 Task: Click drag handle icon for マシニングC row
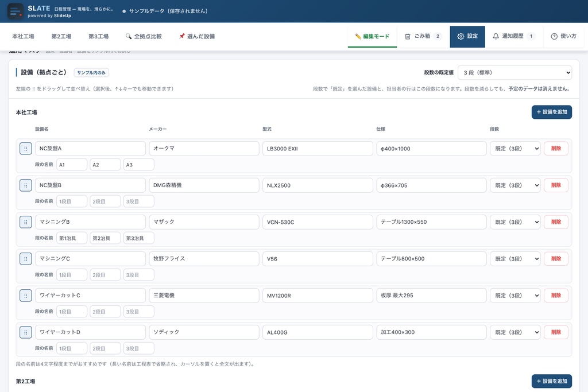click(x=25, y=259)
